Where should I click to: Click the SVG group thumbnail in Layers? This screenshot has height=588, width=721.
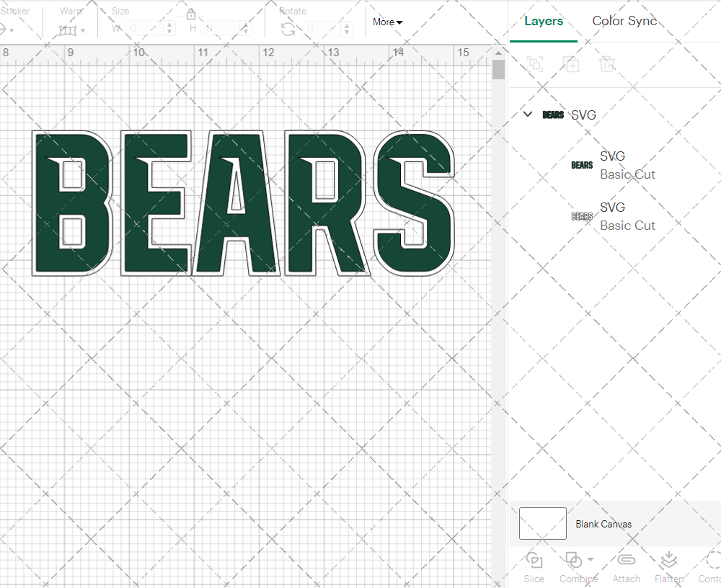(553, 115)
